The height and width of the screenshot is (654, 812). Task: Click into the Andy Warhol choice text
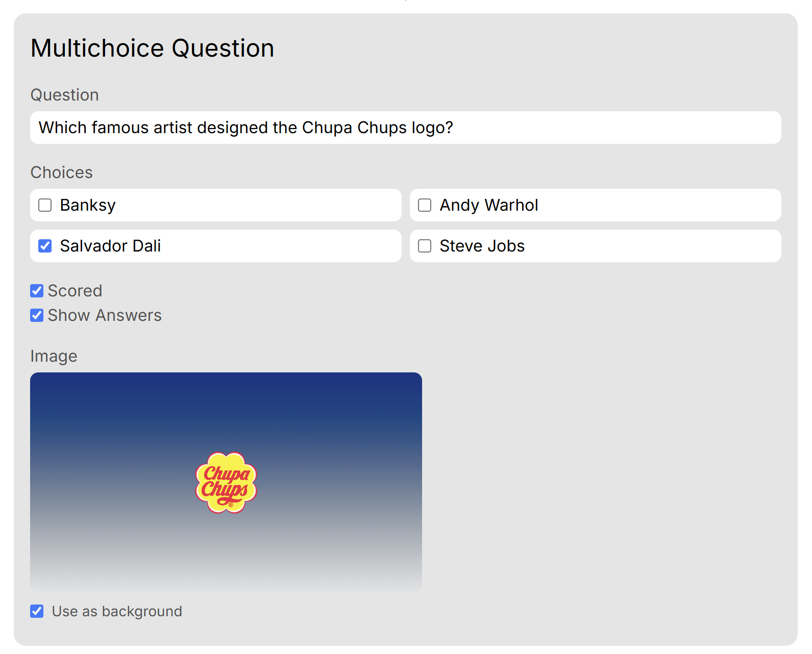[x=488, y=205]
